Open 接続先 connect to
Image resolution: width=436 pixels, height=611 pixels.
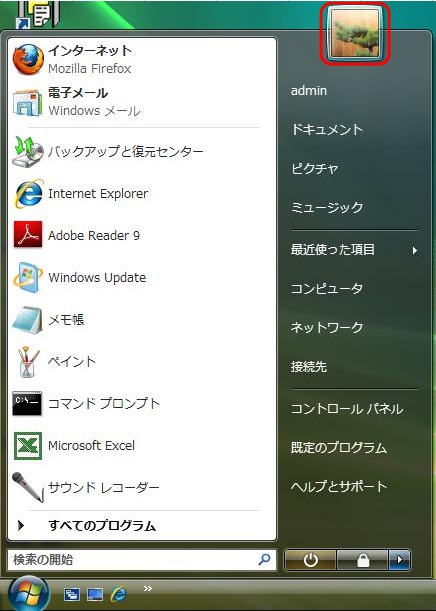(x=309, y=367)
